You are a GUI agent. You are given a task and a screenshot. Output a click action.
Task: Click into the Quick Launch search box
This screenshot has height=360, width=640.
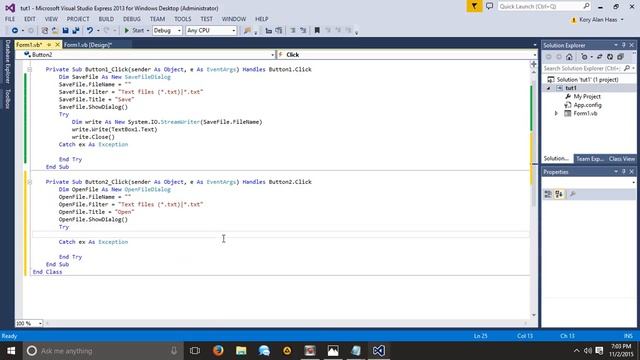pyautogui.click(x=544, y=7)
